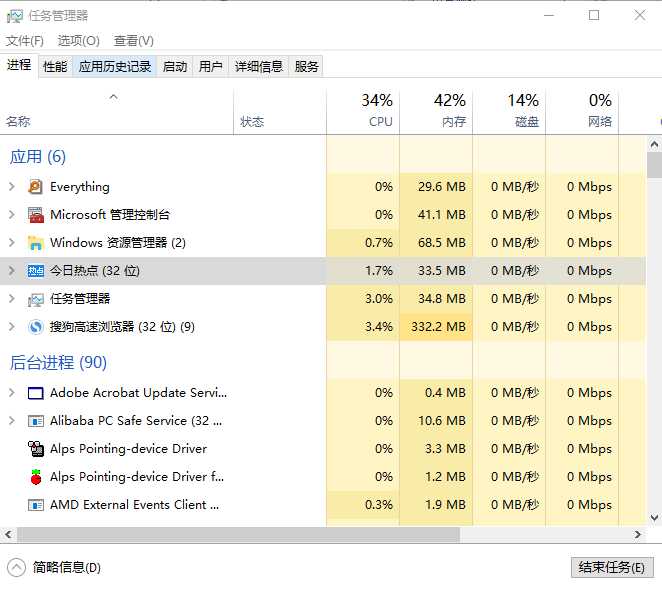Expand the Alibaba PC Safe Service entry

(x=12, y=421)
